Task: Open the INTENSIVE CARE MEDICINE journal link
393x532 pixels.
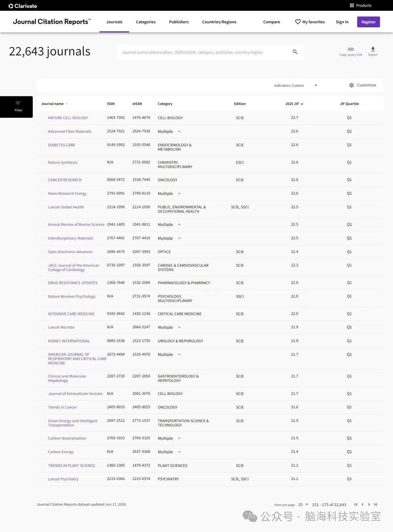Action: (x=71, y=314)
